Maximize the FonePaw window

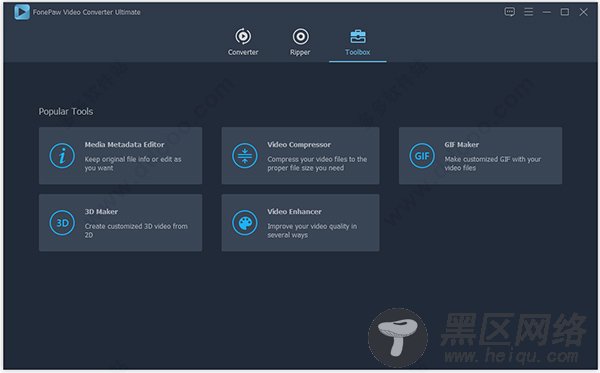[x=565, y=12]
